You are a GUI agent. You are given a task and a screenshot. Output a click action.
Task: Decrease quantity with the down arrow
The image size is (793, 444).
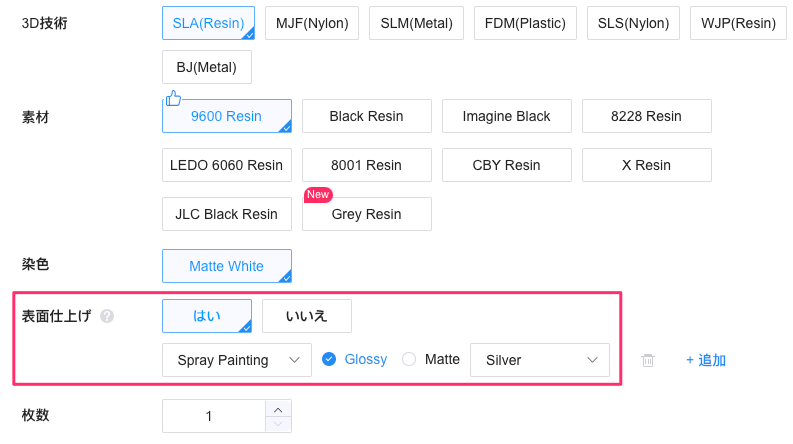(x=278, y=425)
